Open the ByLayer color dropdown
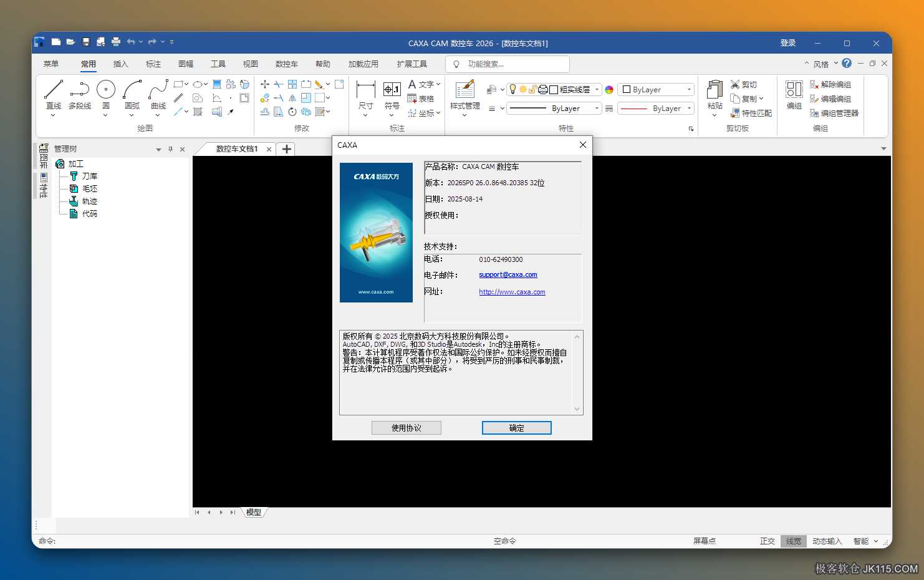 [689, 90]
